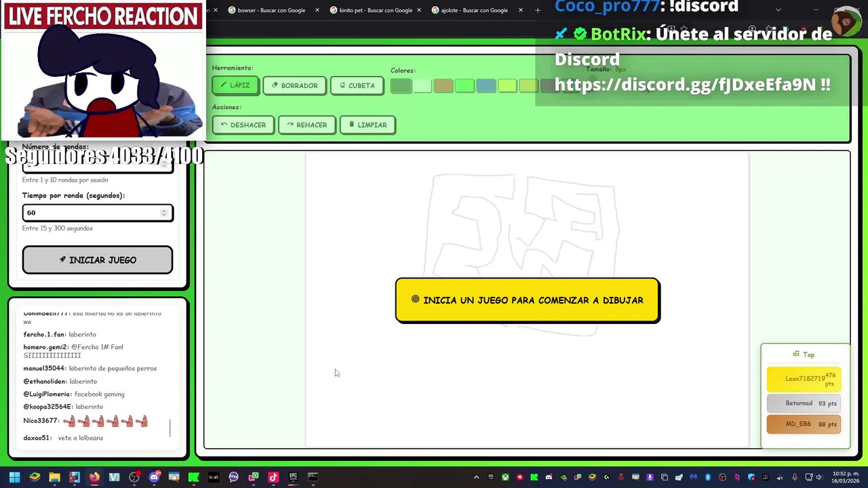Viewport: 868px width, 488px height.
Task: Undo the last stroke with Deshacer
Action: pyautogui.click(x=243, y=125)
